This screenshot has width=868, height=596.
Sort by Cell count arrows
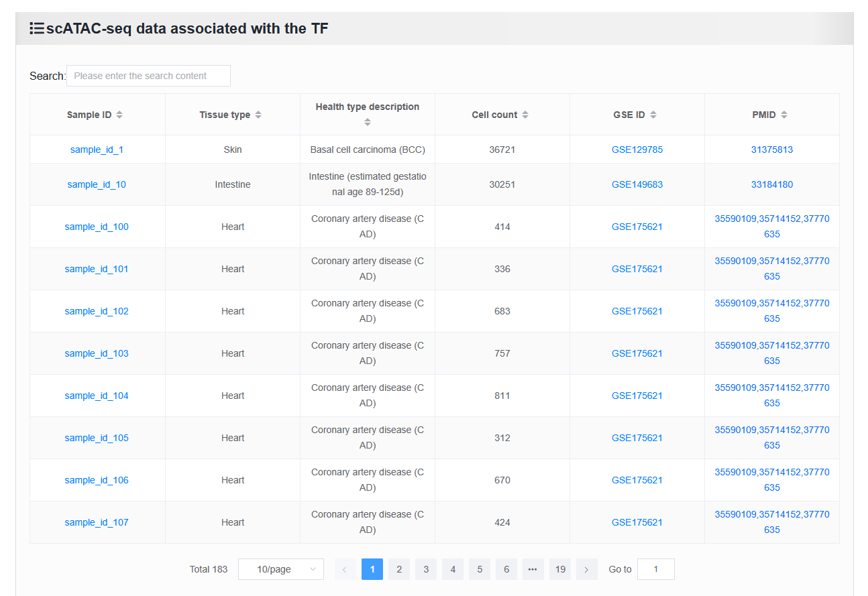click(x=525, y=115)
